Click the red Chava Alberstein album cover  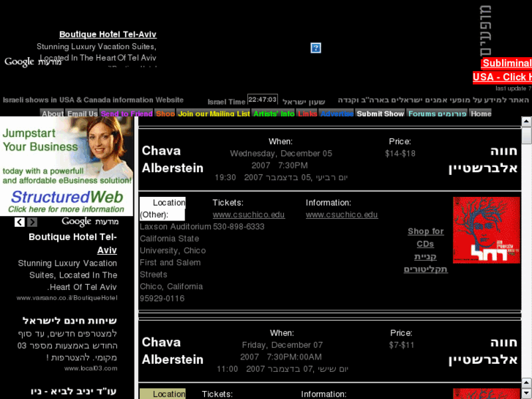[486, 230]
